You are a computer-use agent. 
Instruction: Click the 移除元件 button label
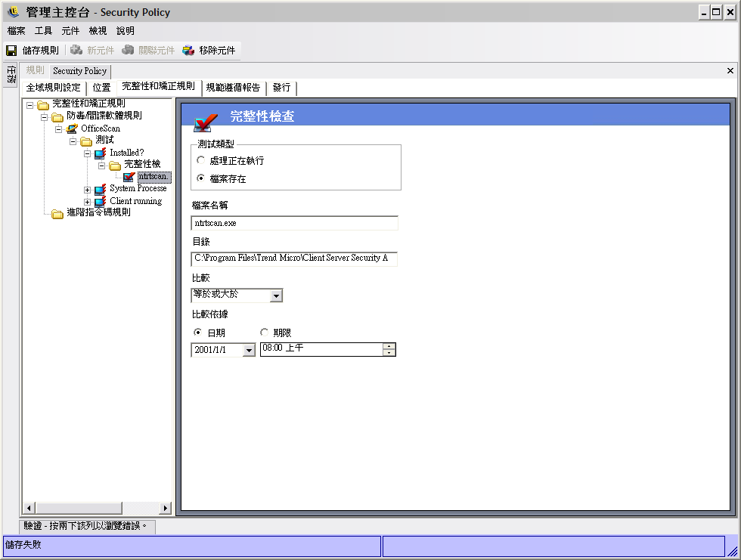point(218,50)
